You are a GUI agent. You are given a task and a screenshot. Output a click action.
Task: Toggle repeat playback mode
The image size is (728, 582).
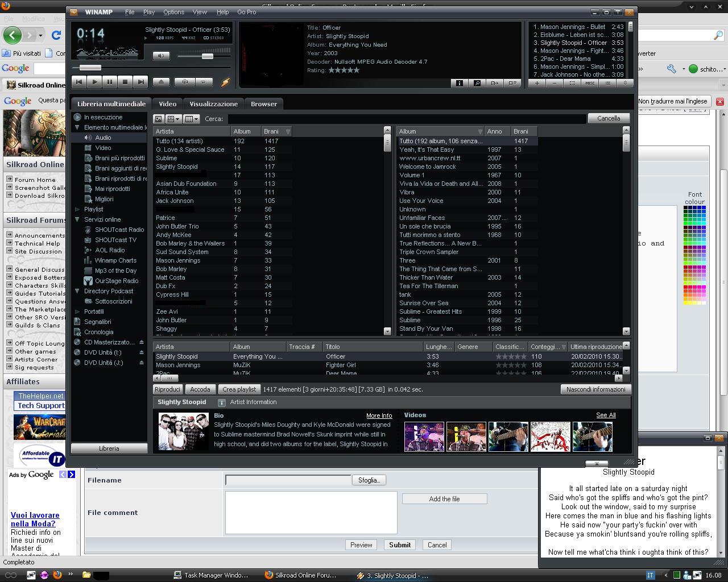click(x=203, y=82)
